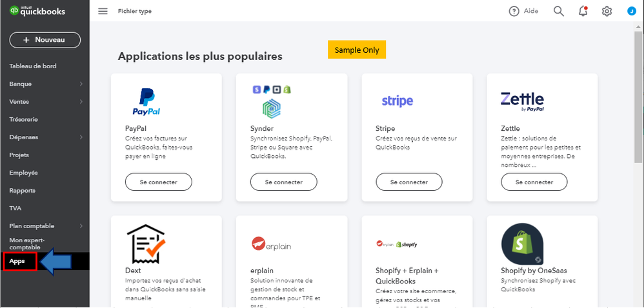Click Se connecter under Zettle

(x=534, y=182)
